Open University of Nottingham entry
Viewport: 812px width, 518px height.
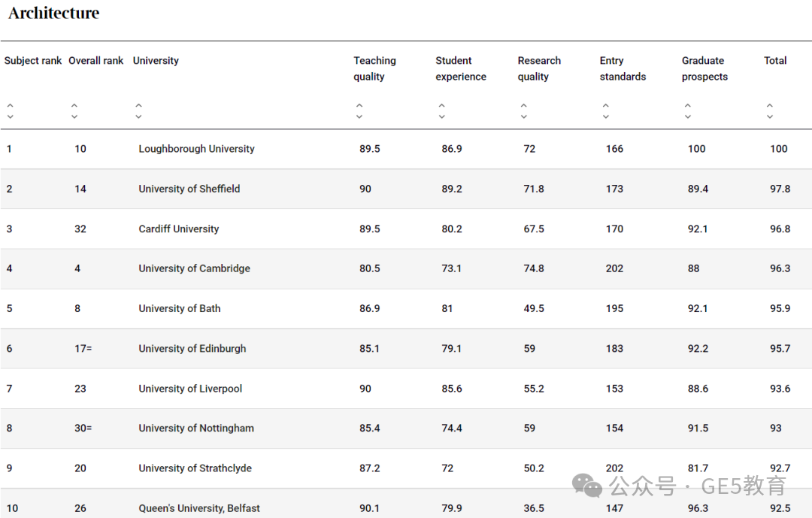click(x=196, y=429)
